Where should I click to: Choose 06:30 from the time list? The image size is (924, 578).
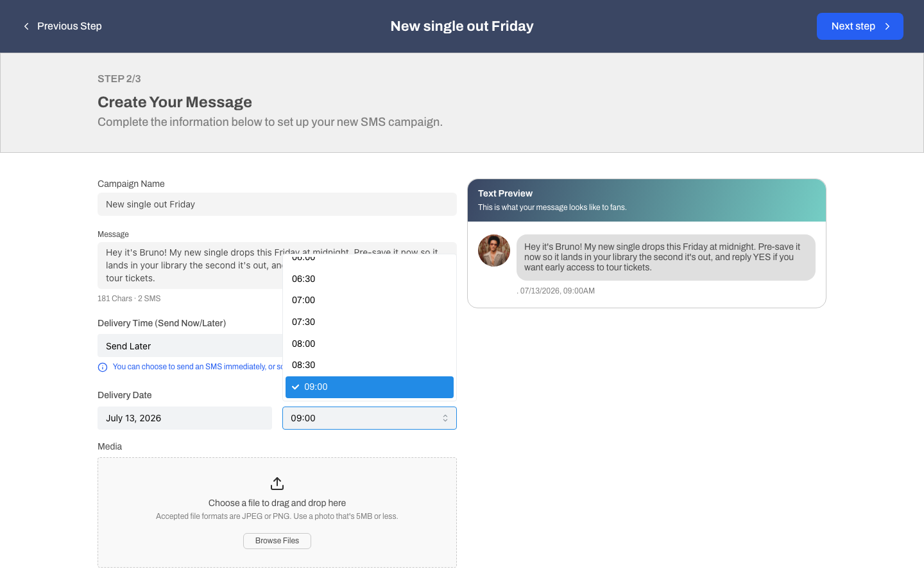pos(370,279)
